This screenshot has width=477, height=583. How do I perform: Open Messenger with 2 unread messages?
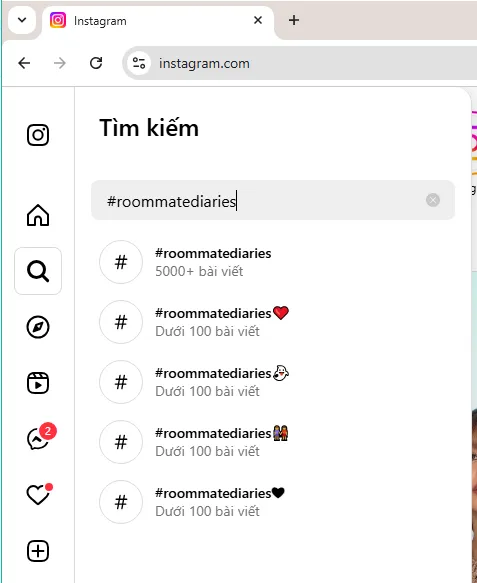tap(38, 439)
